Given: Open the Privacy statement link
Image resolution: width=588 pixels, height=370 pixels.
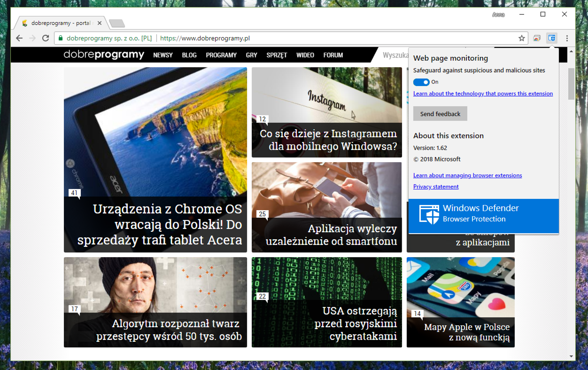Looking at the screenshot, I should coord(436,187).
